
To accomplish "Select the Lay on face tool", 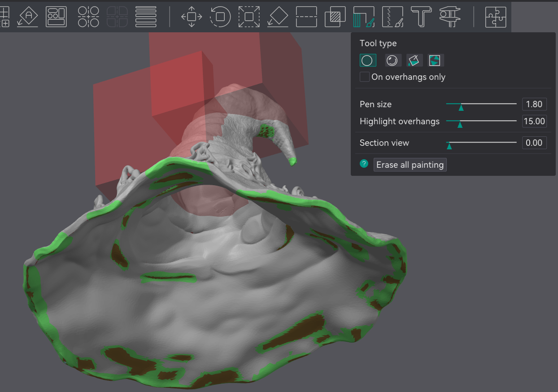I will tap(278, 17).
